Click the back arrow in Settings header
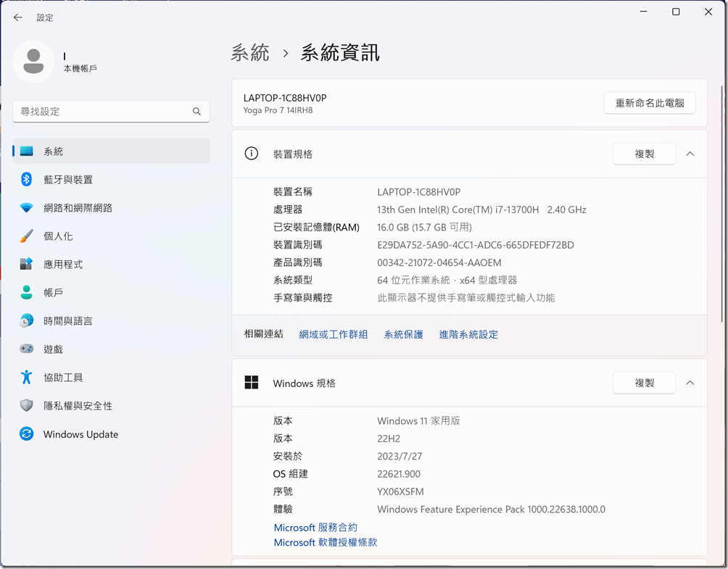 point(18,17)
